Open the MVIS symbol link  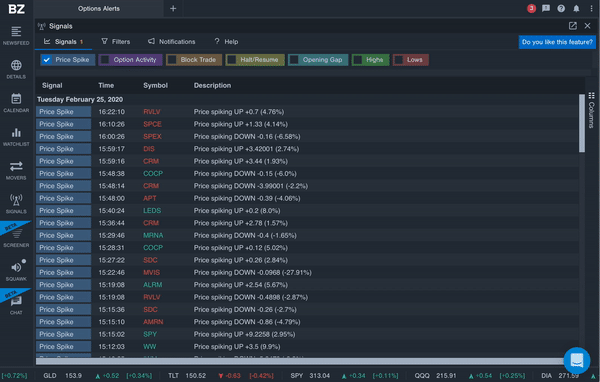pos(152,273)
